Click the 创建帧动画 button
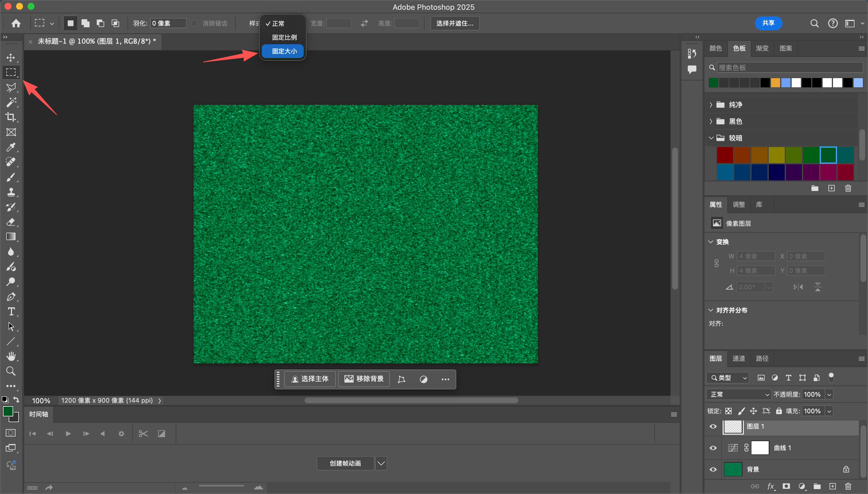 click(x=345, y=463)
